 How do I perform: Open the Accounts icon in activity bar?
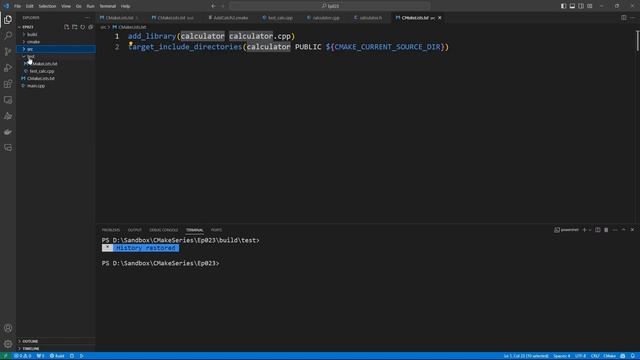click(8, 328)
